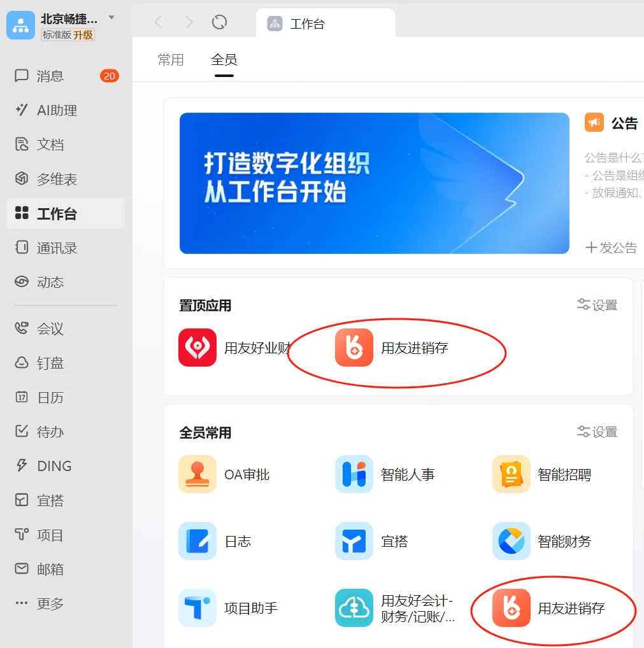Open 钉盘 cloud drive in sidebar
Viewport: 644px width, 648px height.
[66, 363]
